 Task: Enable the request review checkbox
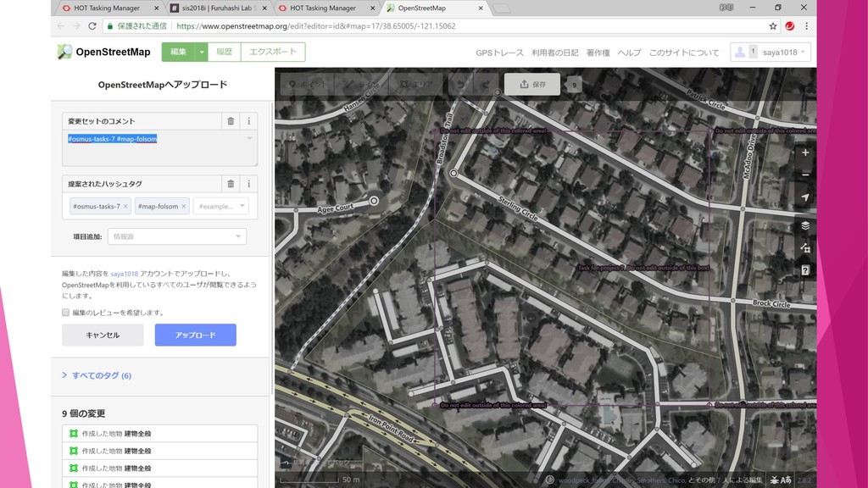[x=66, y=313]
